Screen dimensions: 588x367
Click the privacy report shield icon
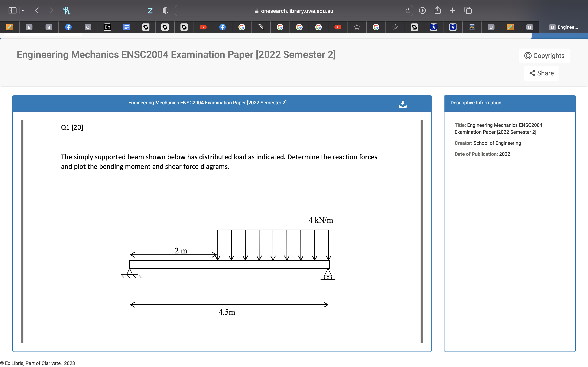[165, 10]
